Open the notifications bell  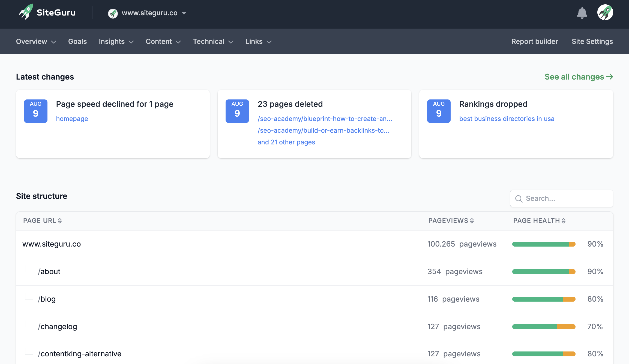(x=582, y=13)
